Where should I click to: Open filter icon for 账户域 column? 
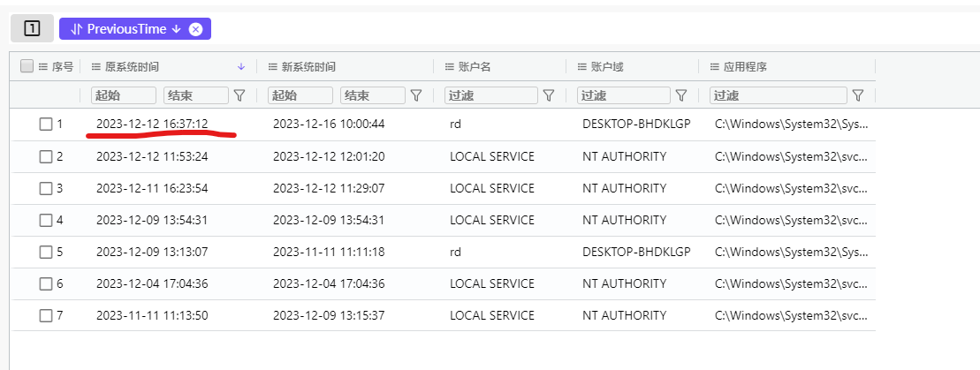(681, 95)
